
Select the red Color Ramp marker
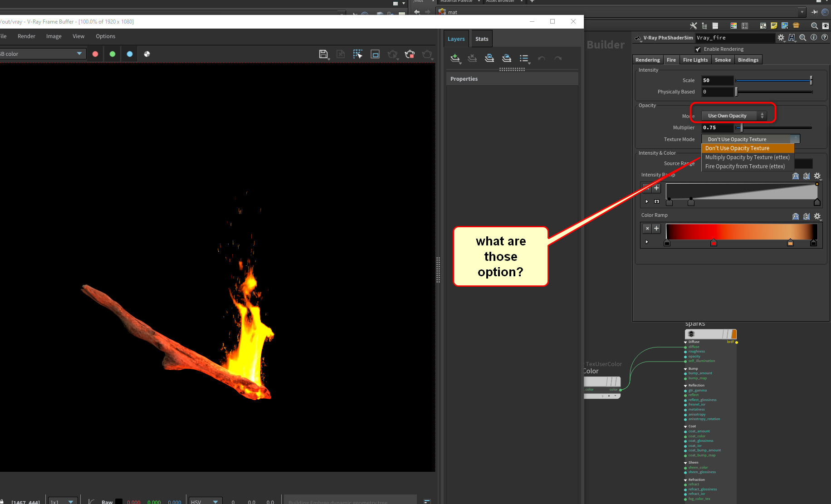pyautogui.click(x=714, y=243)
